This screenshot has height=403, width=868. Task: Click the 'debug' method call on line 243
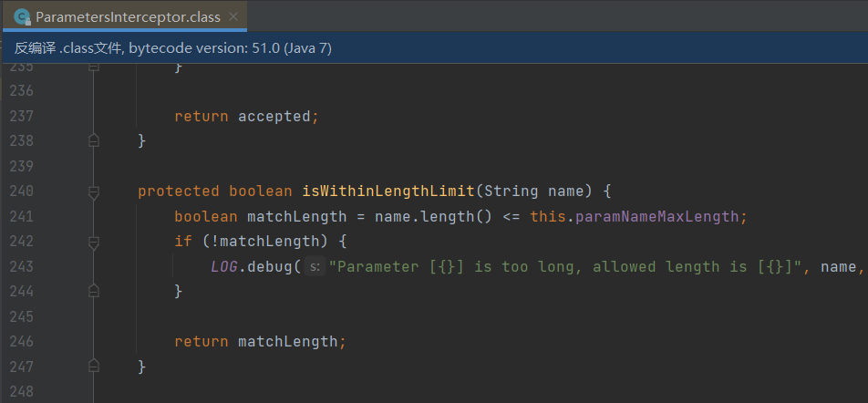[270, 267]
